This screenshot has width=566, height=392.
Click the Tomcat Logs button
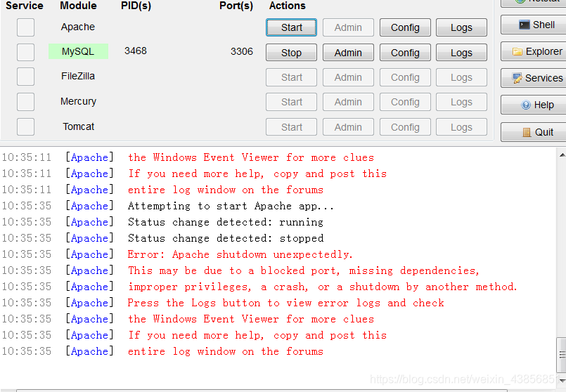(x=461, y=127)
